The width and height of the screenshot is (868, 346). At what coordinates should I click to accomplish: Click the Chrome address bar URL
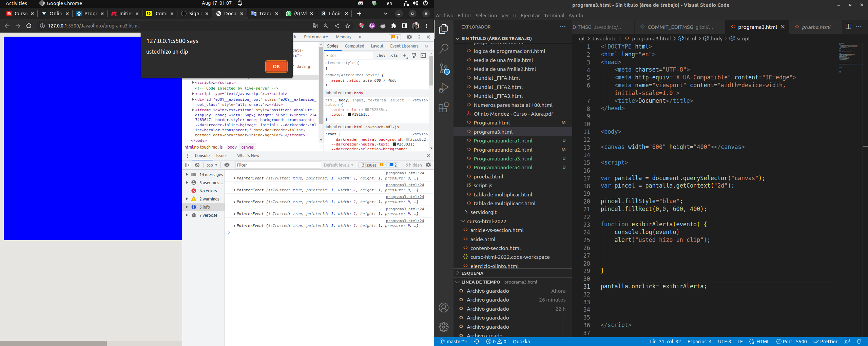pos(93,26)
